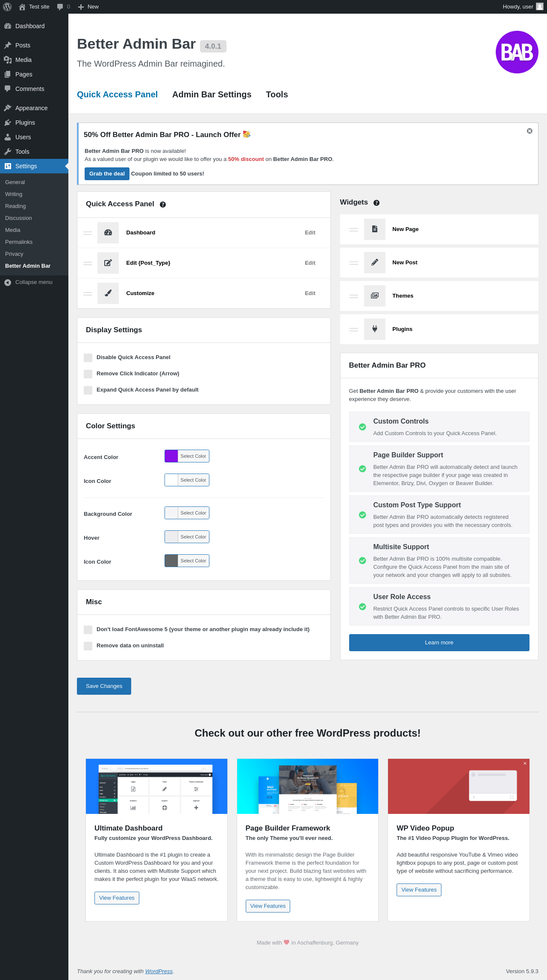Click the Collapse menu arrow icon
This screenshot has height=980, width=547.
point(8,282)
